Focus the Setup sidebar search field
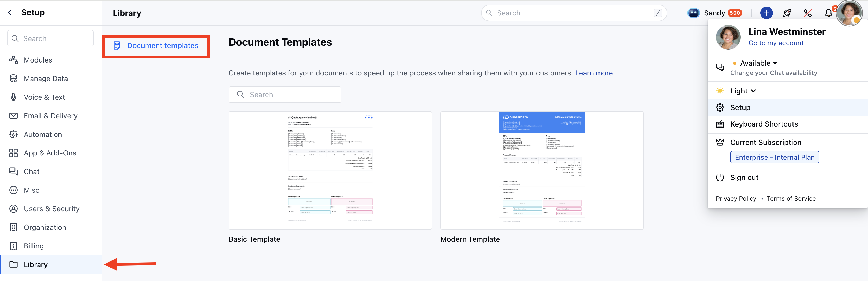Screen dimensions: 868x281 [50, 38]
